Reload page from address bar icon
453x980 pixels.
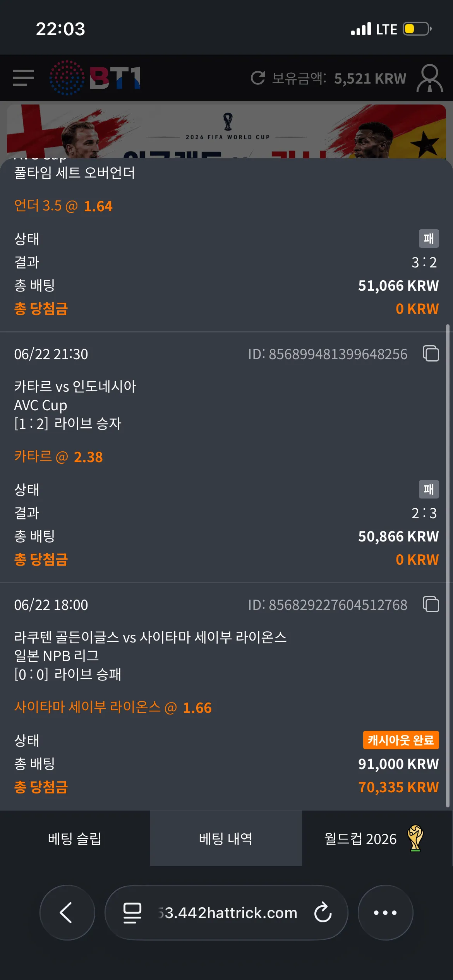point(323,913)
